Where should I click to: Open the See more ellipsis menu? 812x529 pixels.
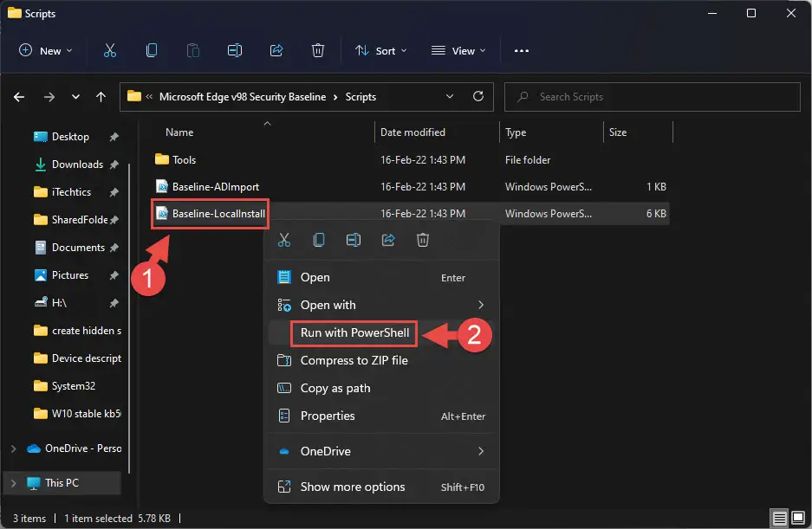coord(522,51)
